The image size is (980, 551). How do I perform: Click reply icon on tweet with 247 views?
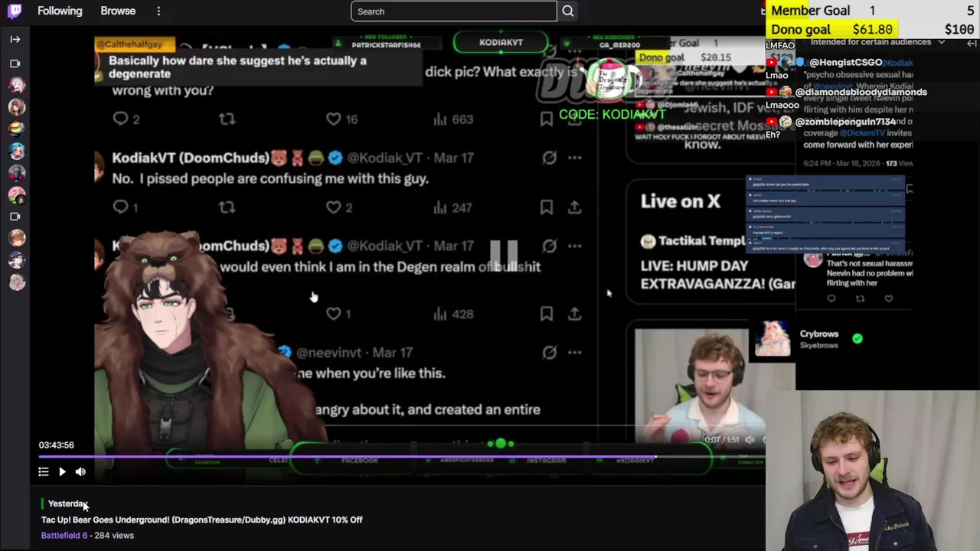(120, 207)
